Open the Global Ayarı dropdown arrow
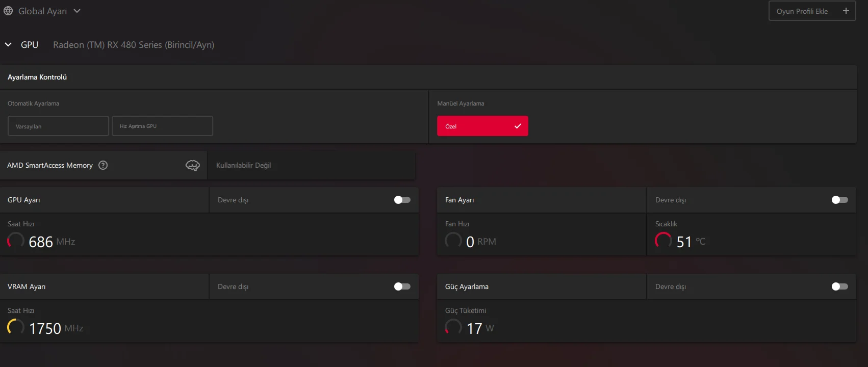Image resolution: width=868 pixels, height=367 pixels. [77, 11]
